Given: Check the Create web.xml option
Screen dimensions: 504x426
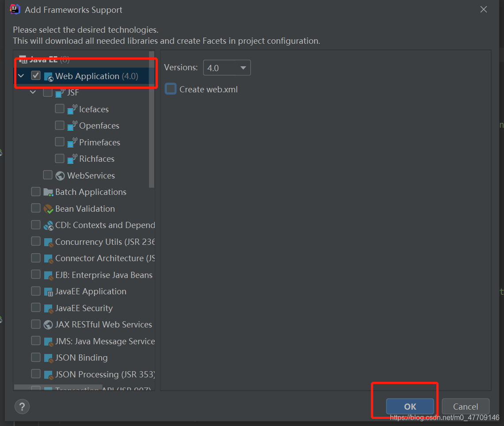Looking at the screenshot, I should coord(171,89).
